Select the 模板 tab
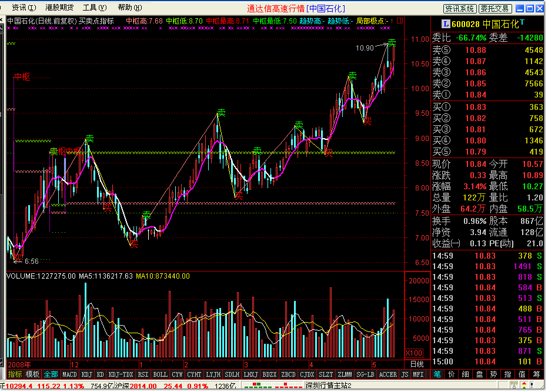The image size is (548, 392). tap(32, 374)
